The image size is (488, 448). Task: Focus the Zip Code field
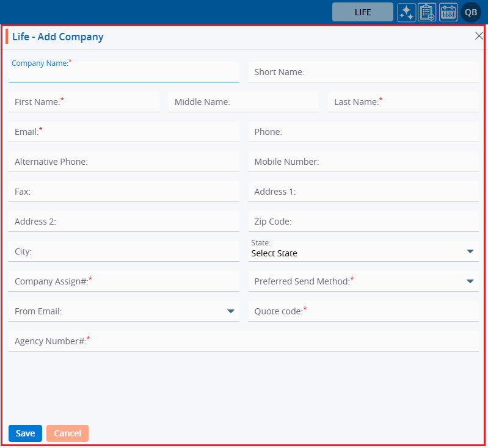coord(363,222)
